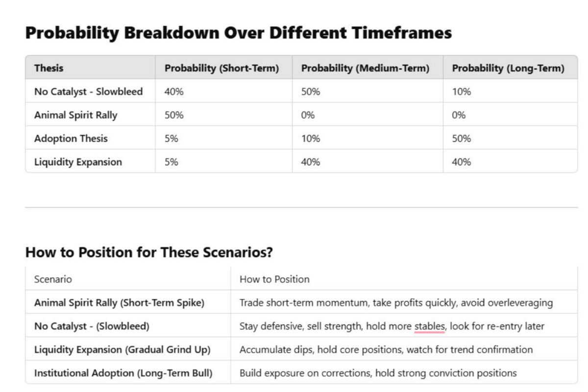Click short-term probability for Animal Spirit Rally
Screen dimensions: 588x392
174,115
